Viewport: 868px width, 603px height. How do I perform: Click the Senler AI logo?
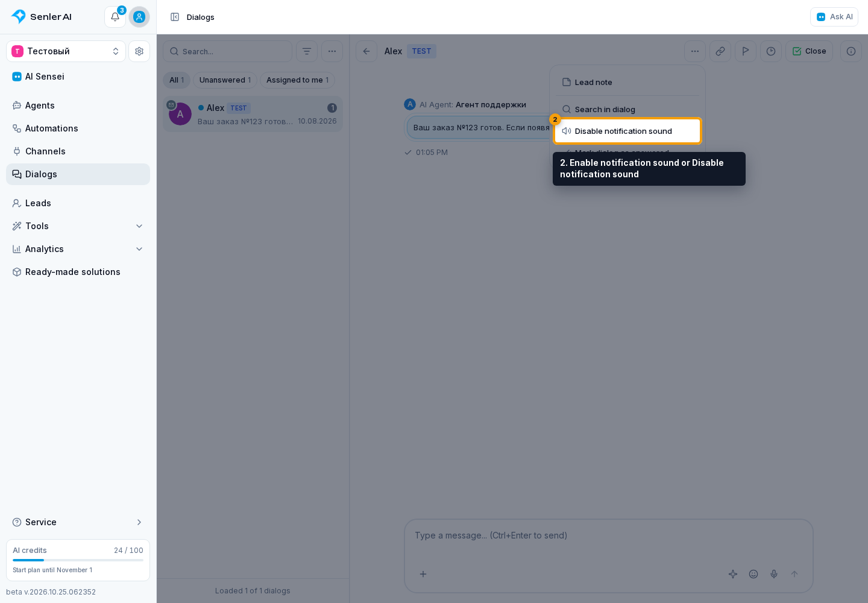[41, 17]
